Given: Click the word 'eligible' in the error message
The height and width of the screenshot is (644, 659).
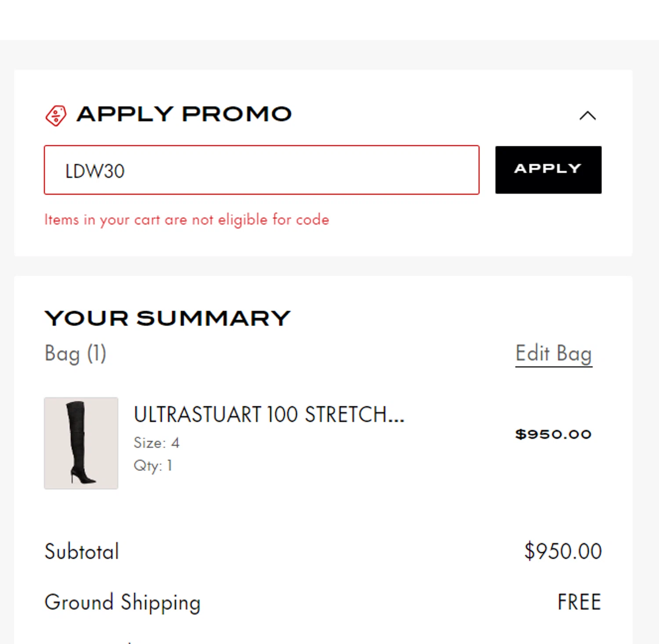Looking at the screenshot, I should (x=243, y=220).
